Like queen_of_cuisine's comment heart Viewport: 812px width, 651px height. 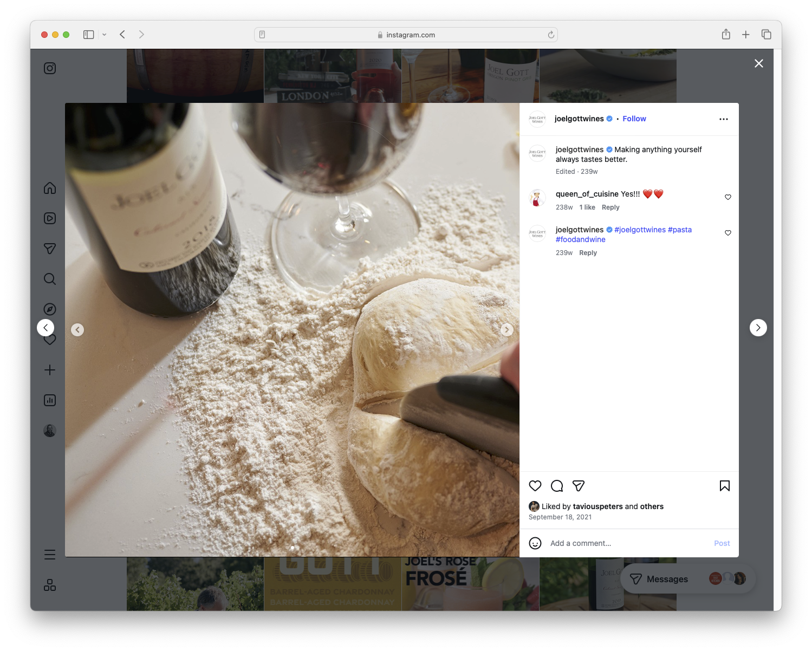pos(728,197)
